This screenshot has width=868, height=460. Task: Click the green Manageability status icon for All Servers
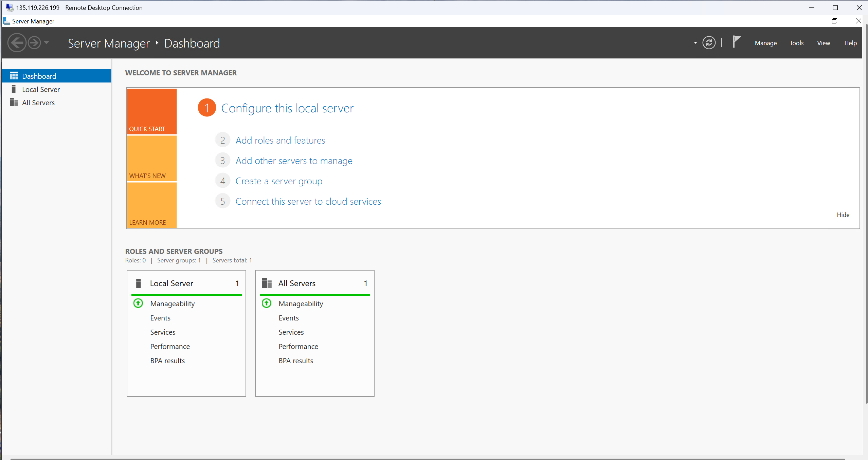pos(266,303)
